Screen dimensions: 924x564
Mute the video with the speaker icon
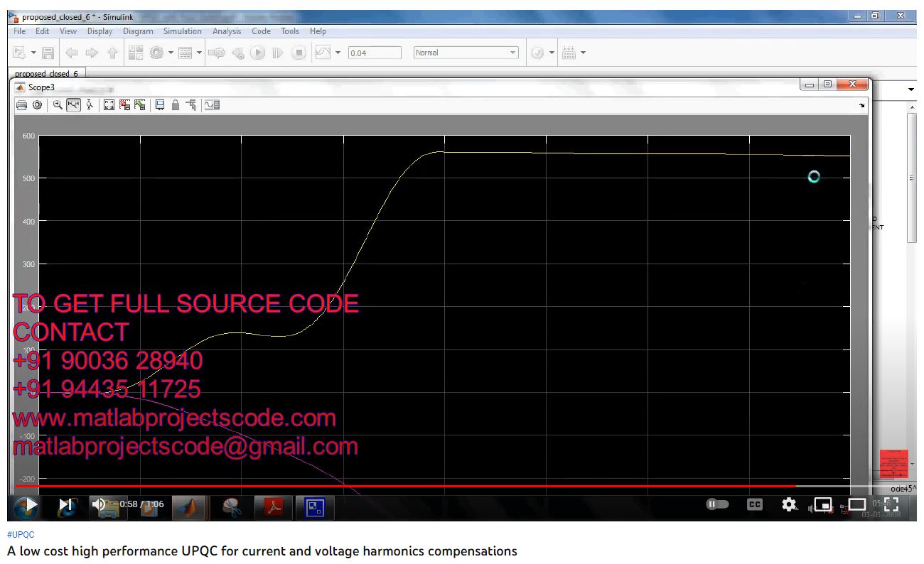tap(99, 504)
